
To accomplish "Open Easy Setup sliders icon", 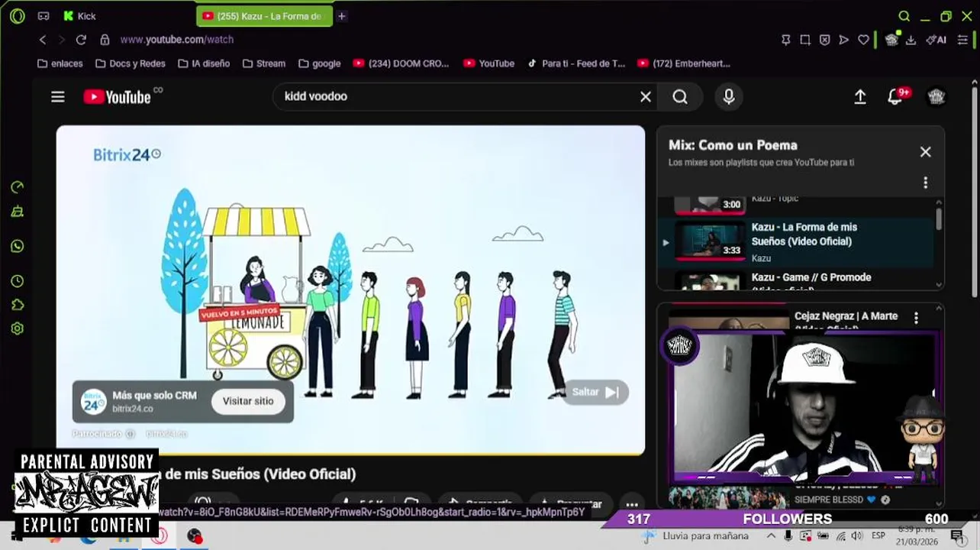I will pos(962,40).
